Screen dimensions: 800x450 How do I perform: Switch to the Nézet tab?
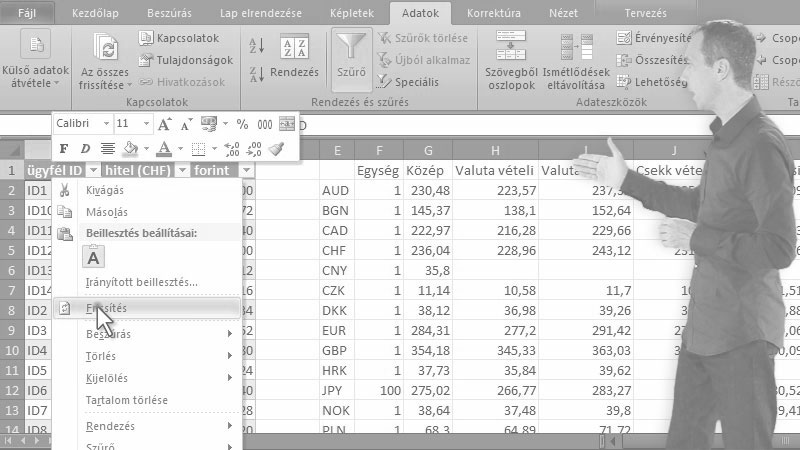(563, 13)
